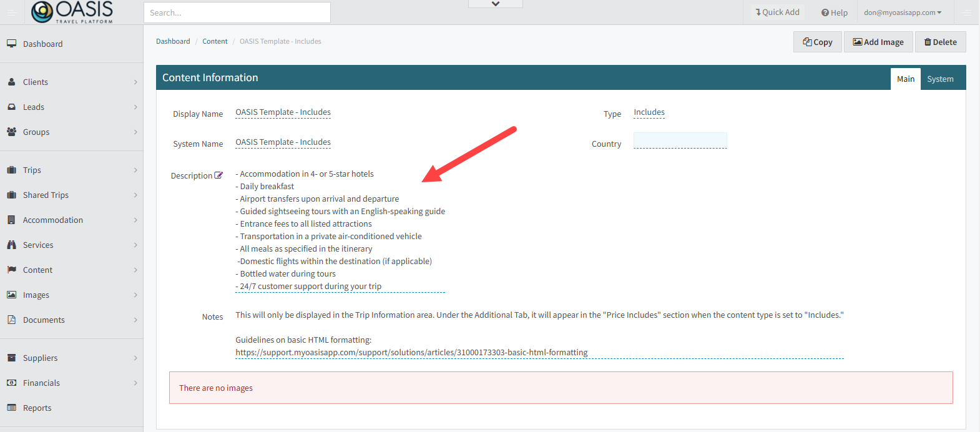Click the Reports list icon

click(11, 408)
